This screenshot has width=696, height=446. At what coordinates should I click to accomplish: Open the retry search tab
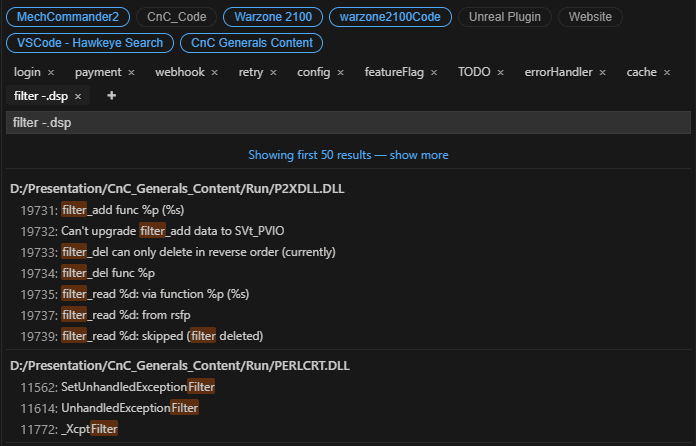tap(251, 72)
